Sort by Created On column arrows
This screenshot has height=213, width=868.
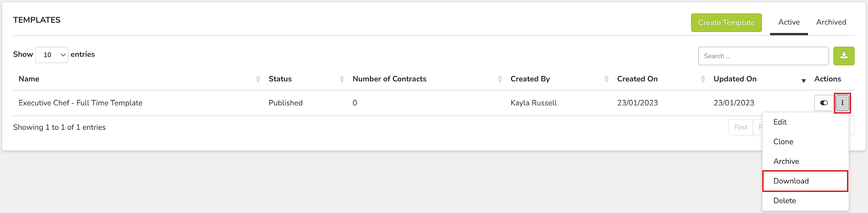tap(703, 79)
